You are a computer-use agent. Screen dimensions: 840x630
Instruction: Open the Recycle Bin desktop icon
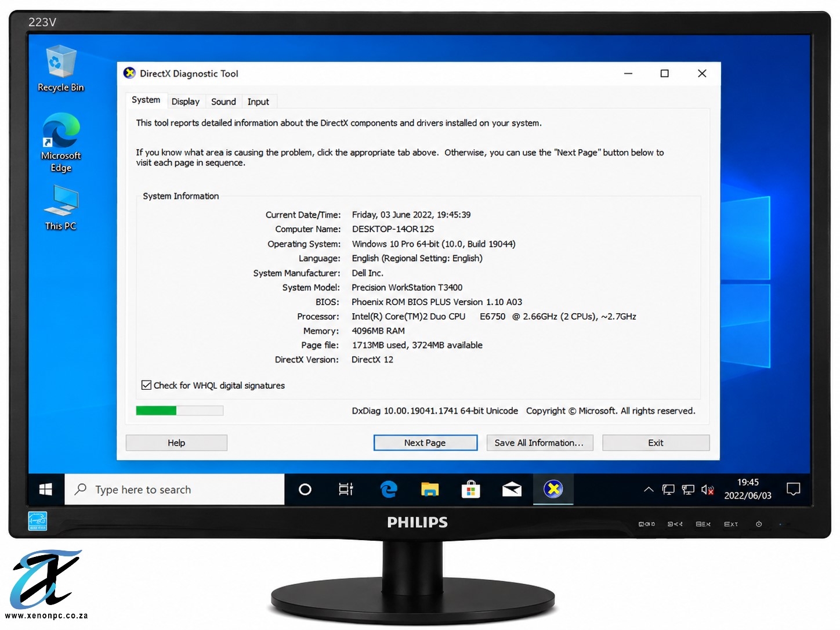[x=60, y=68]
